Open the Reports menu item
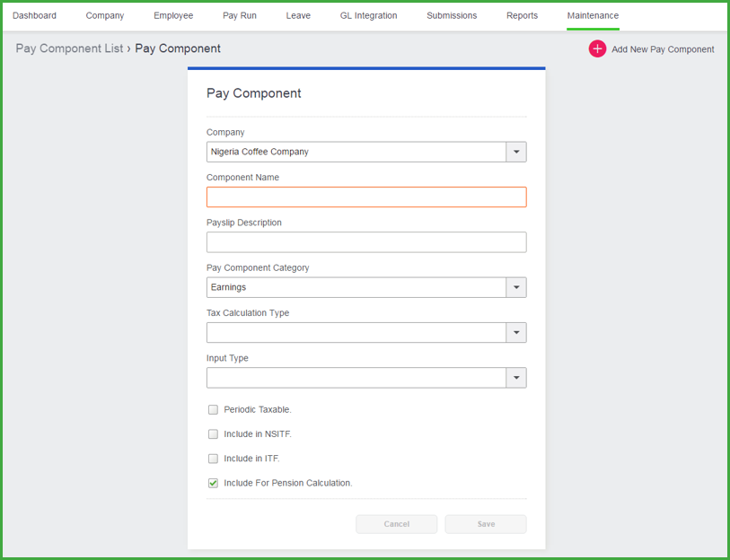Image resolution: width=730 pixels, height=560 pixels. click(522, 15)
